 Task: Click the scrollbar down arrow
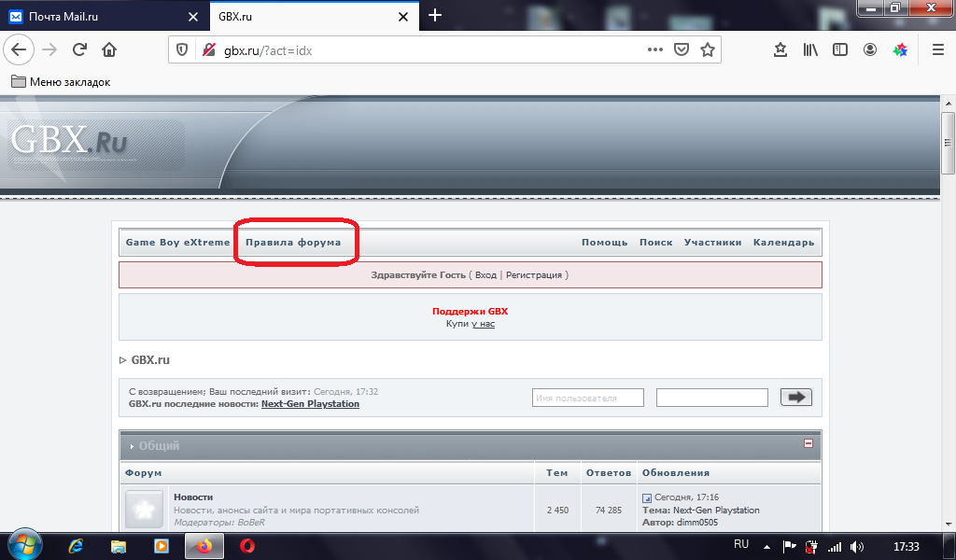948,524
